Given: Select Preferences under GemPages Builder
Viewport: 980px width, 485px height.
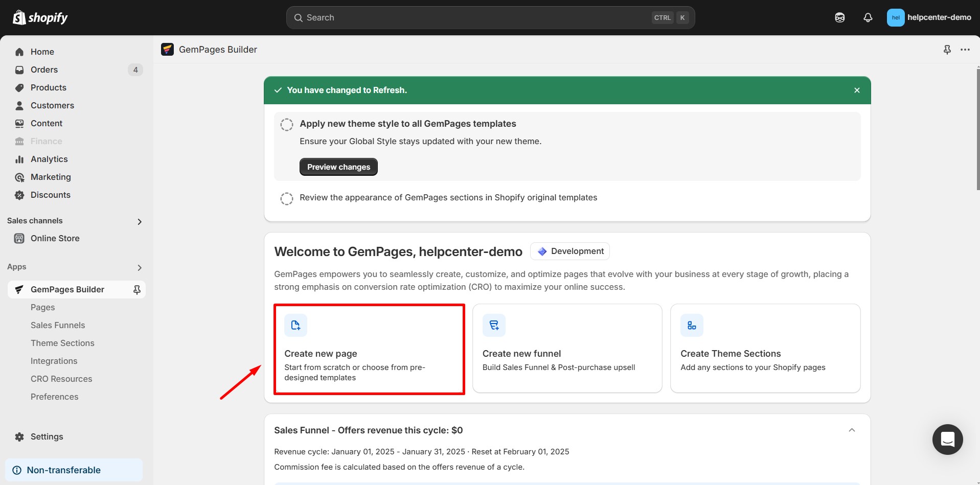Looking at the screenshot, I should tap(54, 397).
